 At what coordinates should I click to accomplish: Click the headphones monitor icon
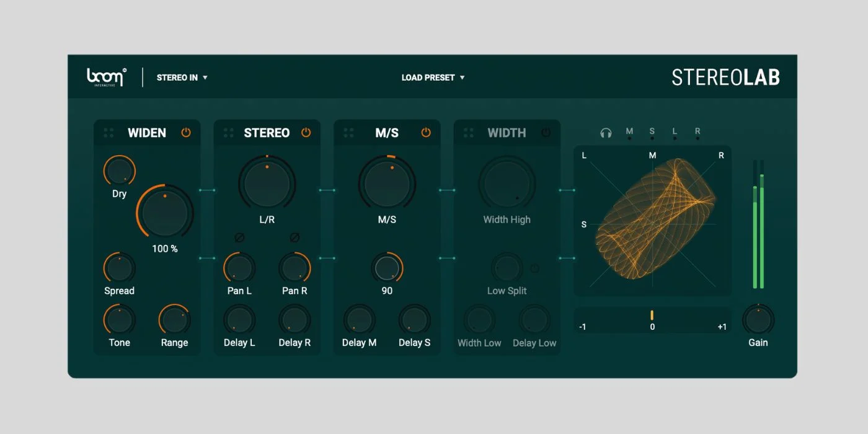point(606,133)
